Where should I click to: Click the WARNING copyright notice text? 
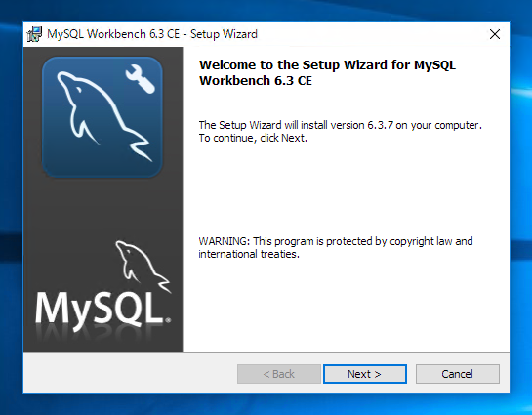click(x=336, y=247)
